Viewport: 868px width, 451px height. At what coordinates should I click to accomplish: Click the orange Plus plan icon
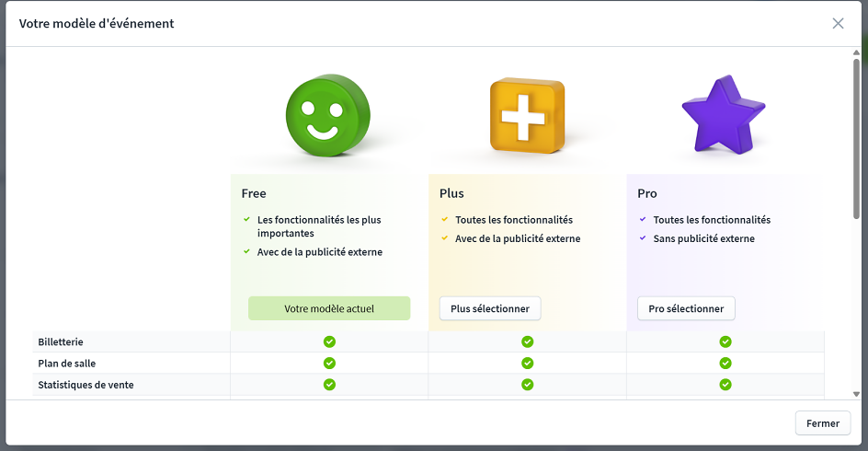[x=527, y=116]
